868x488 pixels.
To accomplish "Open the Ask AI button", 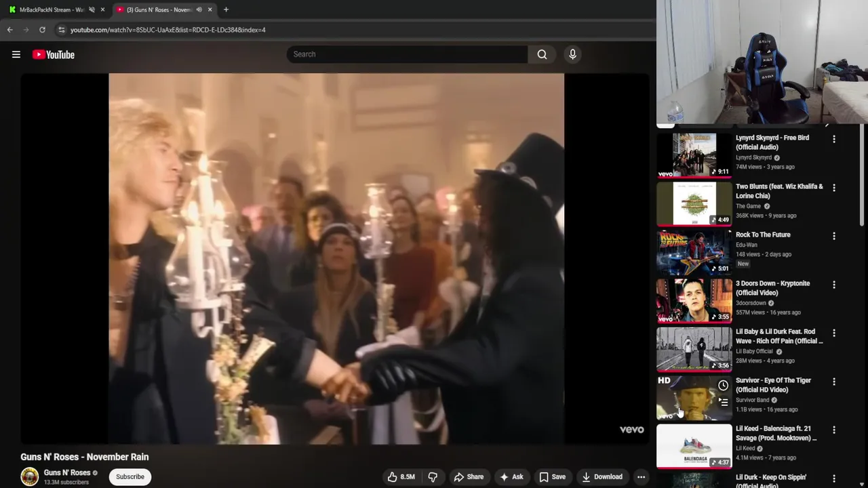I will [511, 477].
